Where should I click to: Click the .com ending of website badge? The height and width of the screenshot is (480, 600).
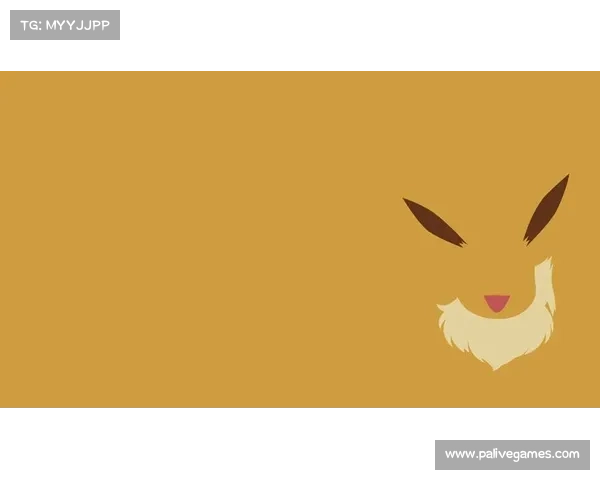pyautogui.click(x=565, y=455)
